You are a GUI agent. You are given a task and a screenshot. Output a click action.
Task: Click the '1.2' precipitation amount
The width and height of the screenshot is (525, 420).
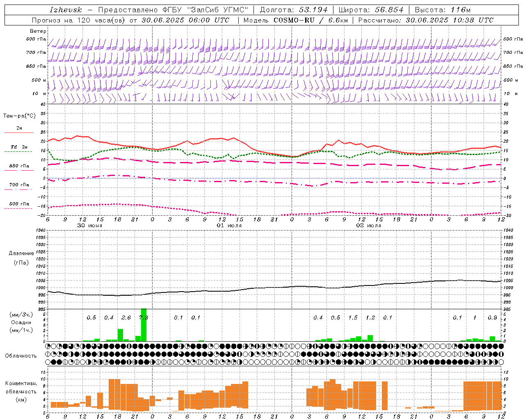[370, 318]
